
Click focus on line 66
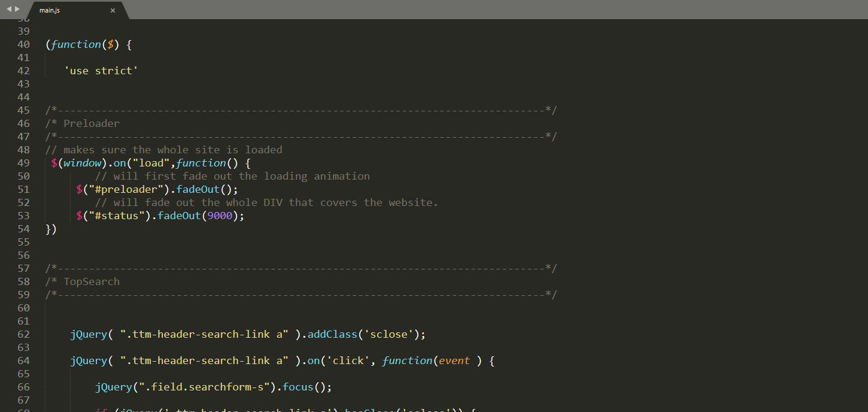(x=298, y=387)
